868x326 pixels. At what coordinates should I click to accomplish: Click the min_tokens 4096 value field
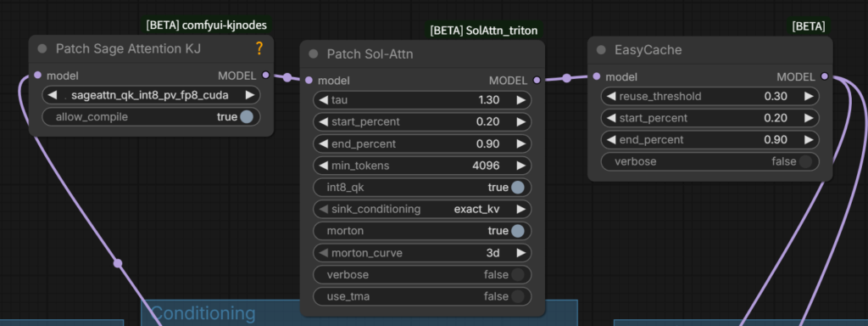pyautogui.click(x=422, y=166)
